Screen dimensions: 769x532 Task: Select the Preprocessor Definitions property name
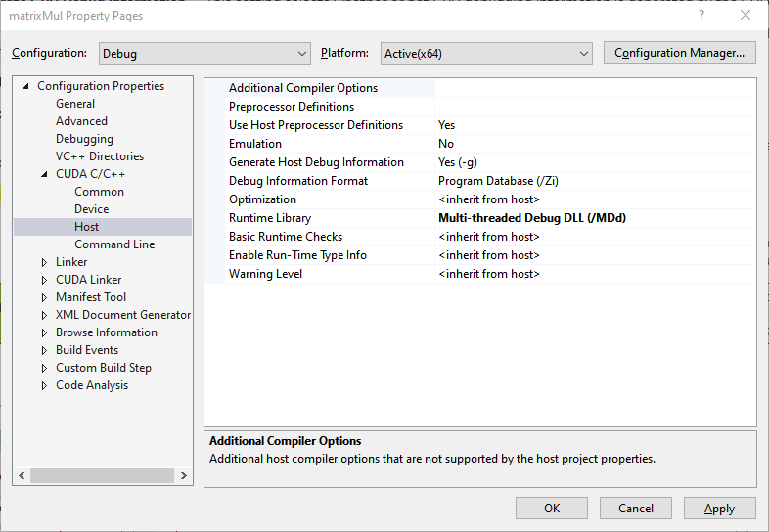292,107
